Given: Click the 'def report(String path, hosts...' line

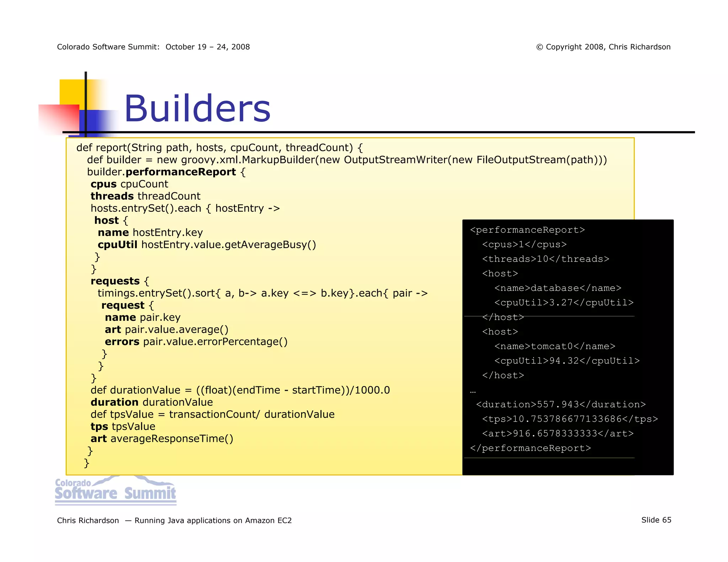Looking at the screenshot, I should coord(219,147).
